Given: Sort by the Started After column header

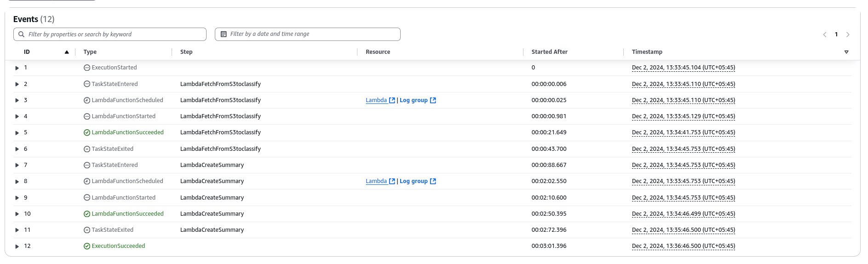Looking at the screenshot, I should (x=549, y=52).
